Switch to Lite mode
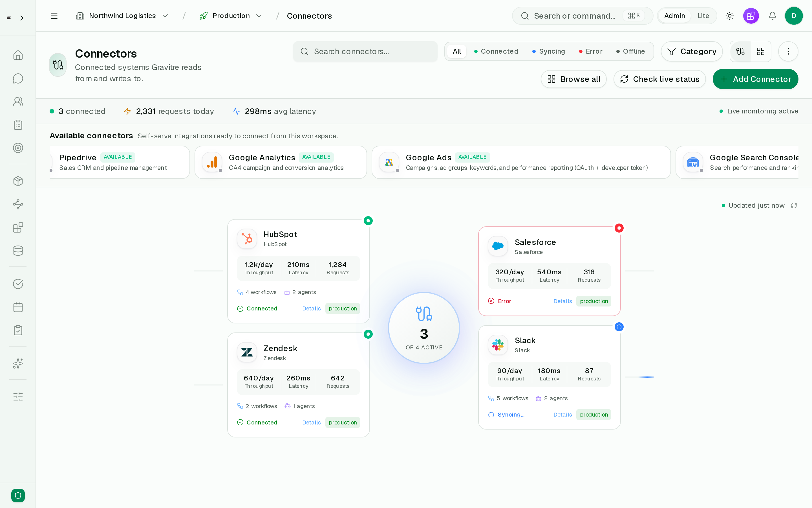The image size is (812, 508). pyautogui.click(x=703, y=16)
